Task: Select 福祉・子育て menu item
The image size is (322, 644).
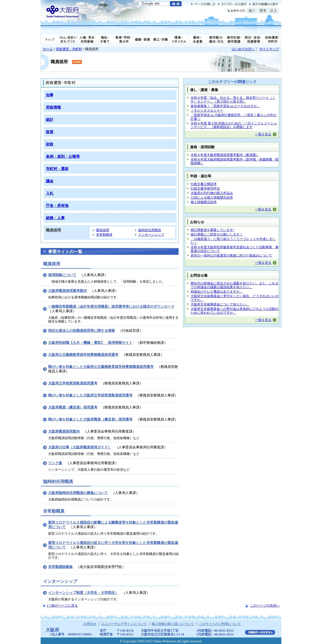Action: point(105,39)
